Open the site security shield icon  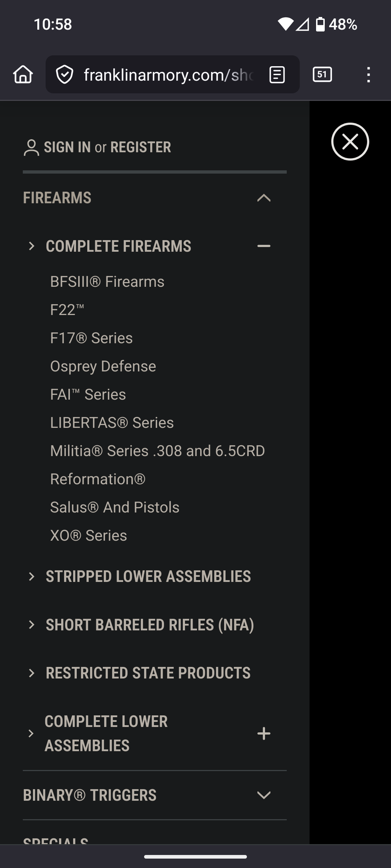[x=64, y=75]
